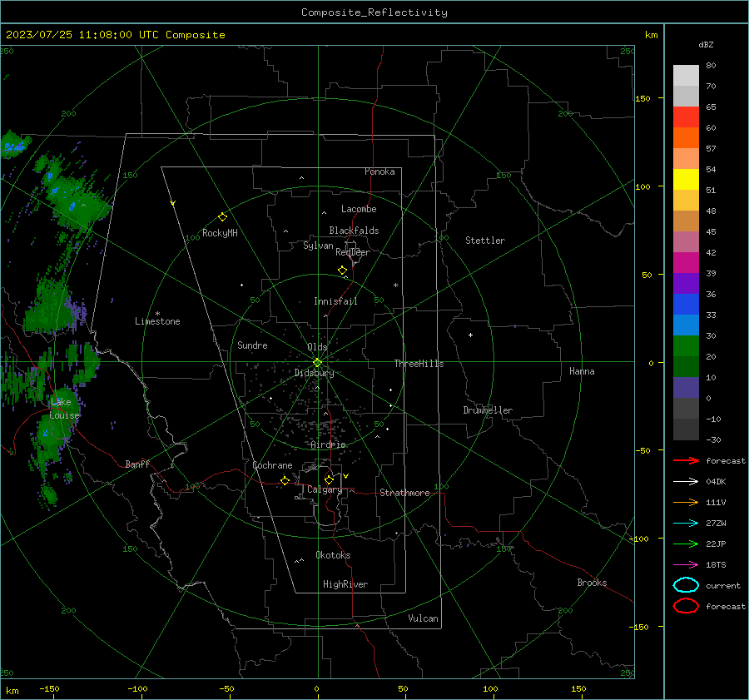Click the Vulcan city label
749x700 pixels.
423,618
